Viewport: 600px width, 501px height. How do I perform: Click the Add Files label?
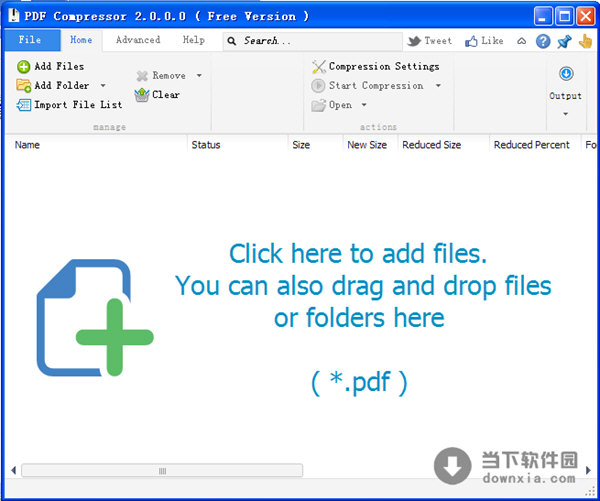click(59, 66)
